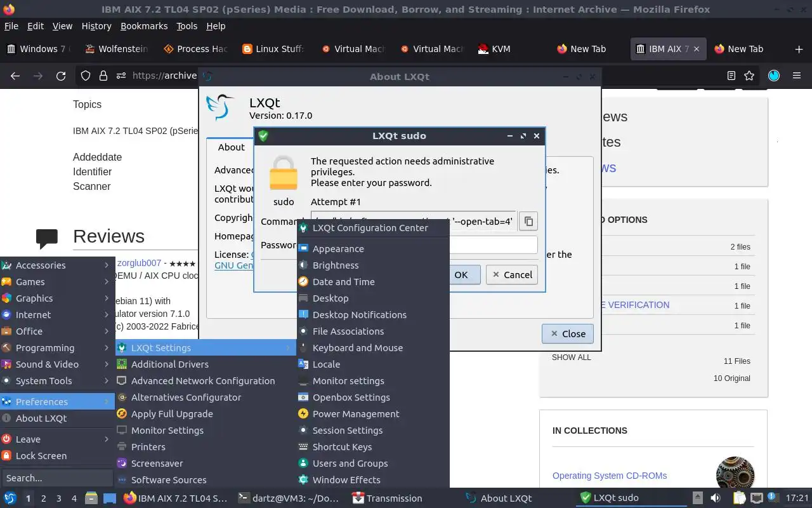Expand Sound & Video submenu
Image resolution: width=812 pixels, height=508 pixels.
(x=57, y=364)
